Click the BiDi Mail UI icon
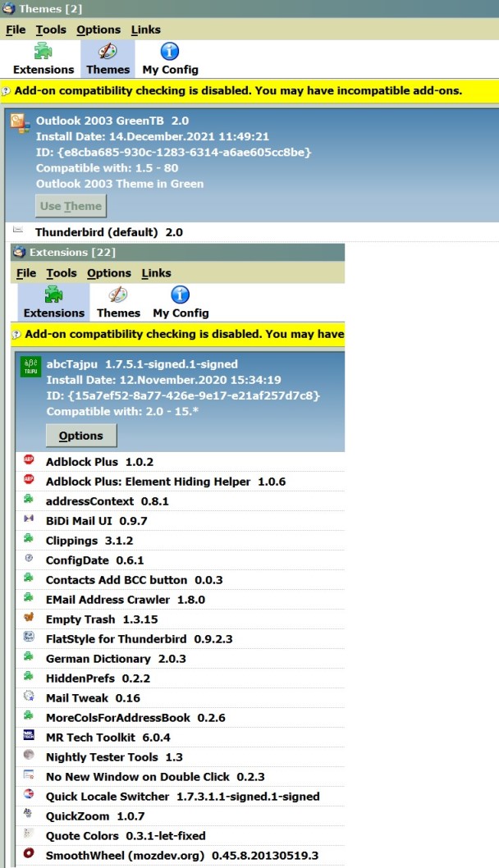Image resolution: width=499 pixels, height=868 pixels. [29, 519]
